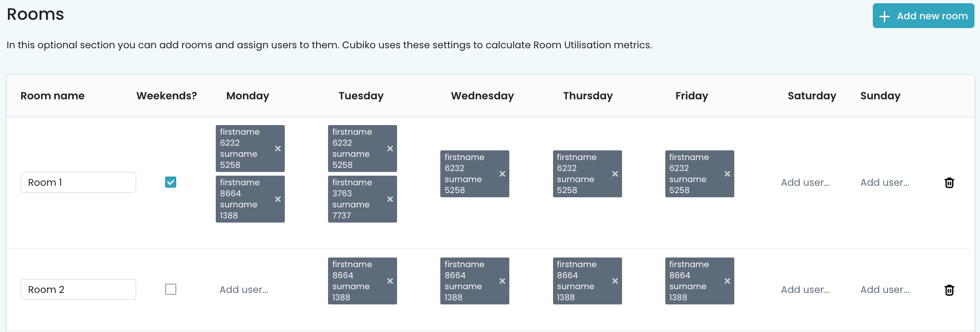Uncheck the Weekends checkbox for Room 1

[171, 182]
